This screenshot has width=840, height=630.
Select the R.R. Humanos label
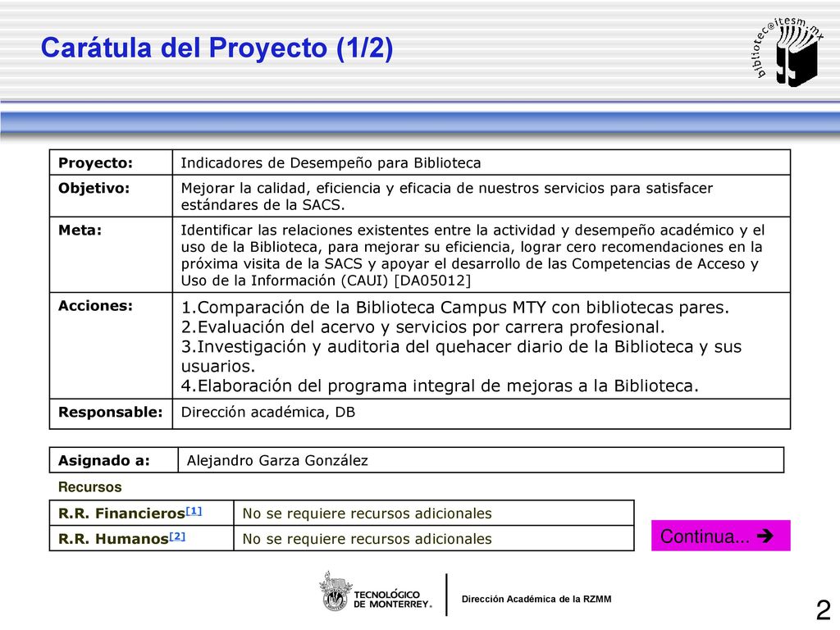[x=113, y=538]
